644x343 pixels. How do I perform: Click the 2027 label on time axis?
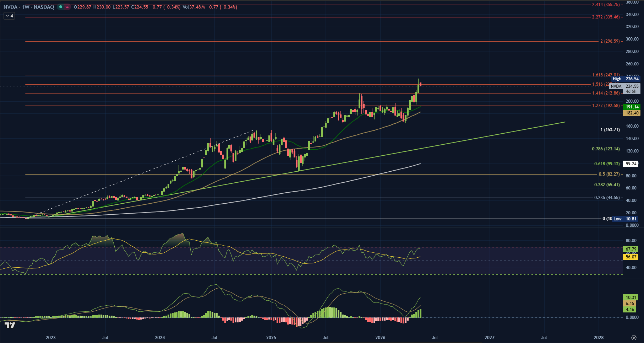[x=490, y=337]
